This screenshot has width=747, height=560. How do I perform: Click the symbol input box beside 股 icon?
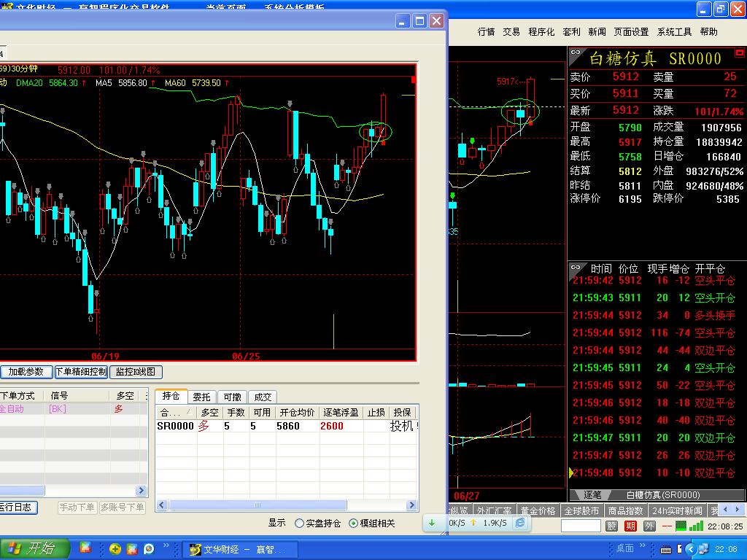click(x=581, y=526)
